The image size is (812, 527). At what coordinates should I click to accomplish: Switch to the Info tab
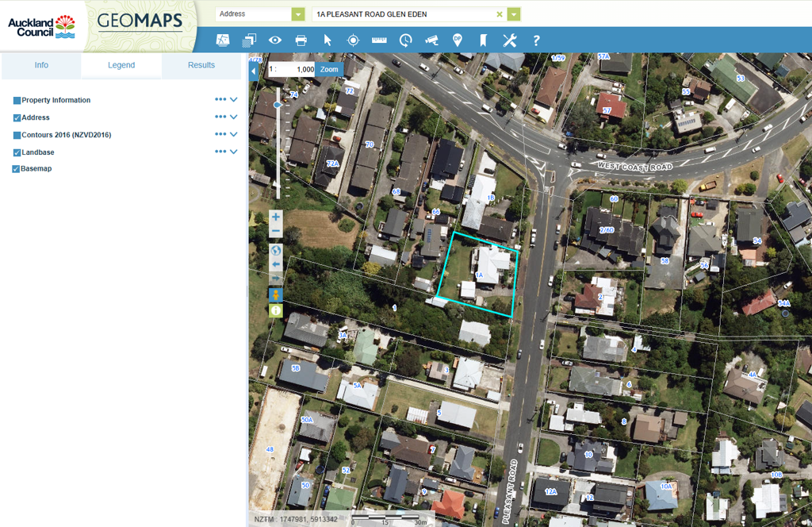coord(41,65)
